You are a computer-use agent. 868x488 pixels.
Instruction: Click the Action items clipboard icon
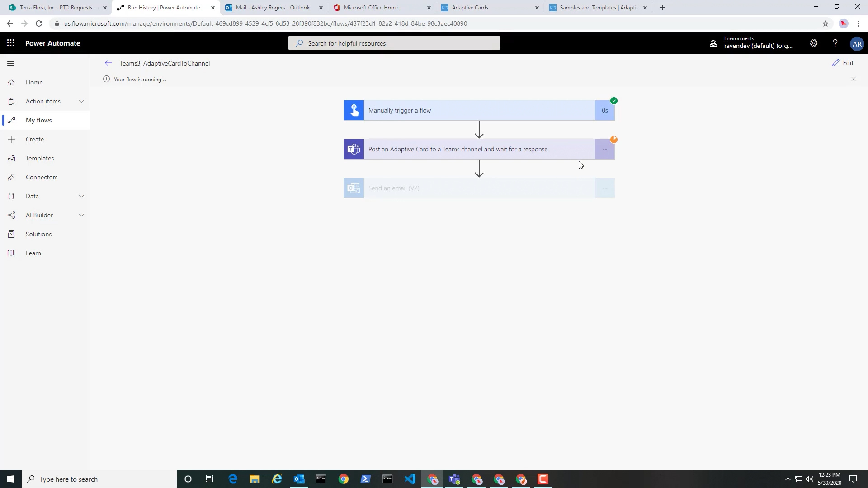pyautogui.click(x=11, y=101)
